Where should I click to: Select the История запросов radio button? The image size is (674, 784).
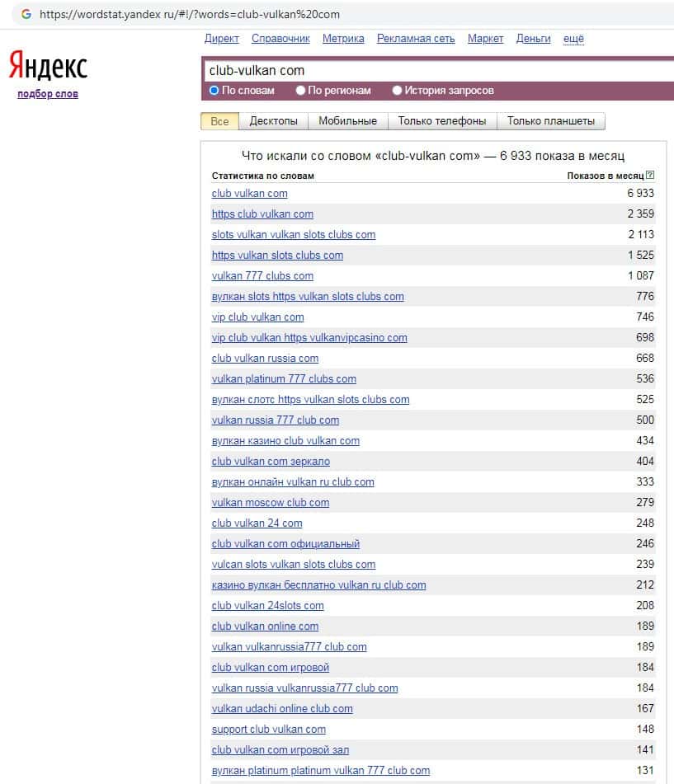[398, 91]
